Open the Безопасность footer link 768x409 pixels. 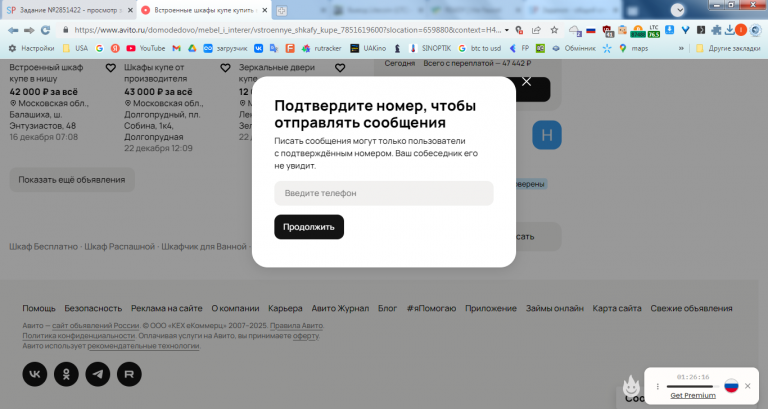pyautogui.click(x=93, y=308)
